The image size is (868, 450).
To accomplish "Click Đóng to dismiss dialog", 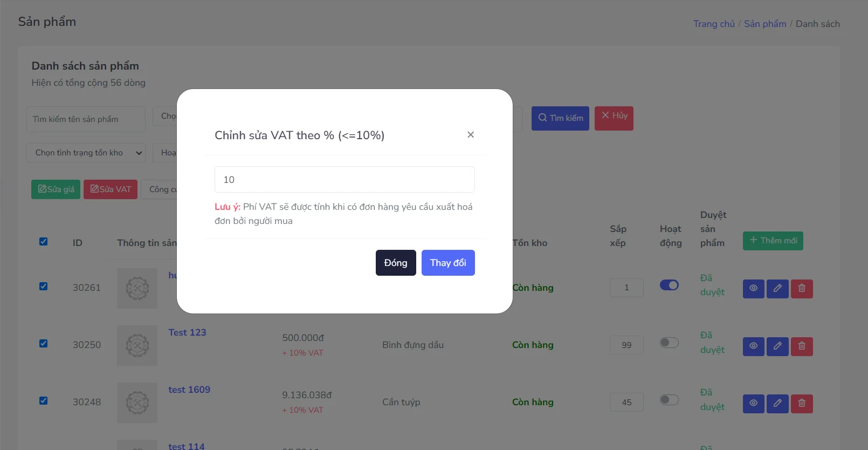I will coord(396,263).
